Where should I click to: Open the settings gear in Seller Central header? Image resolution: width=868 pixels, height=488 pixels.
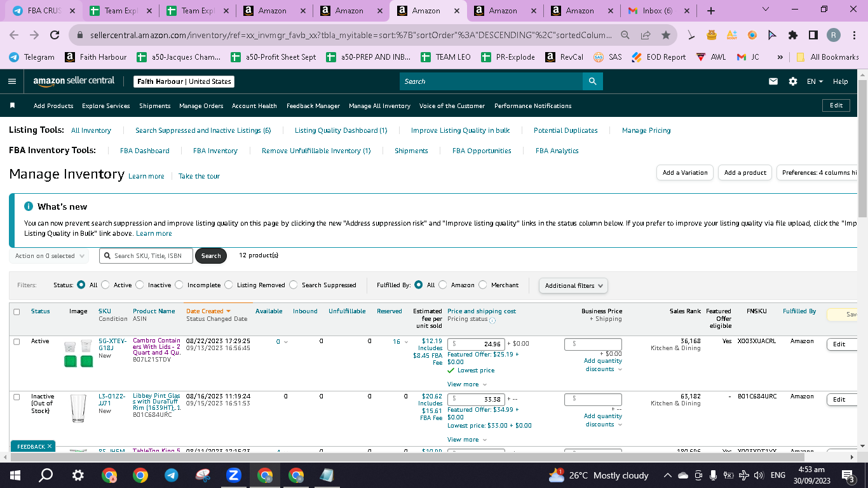coord(792,81)
